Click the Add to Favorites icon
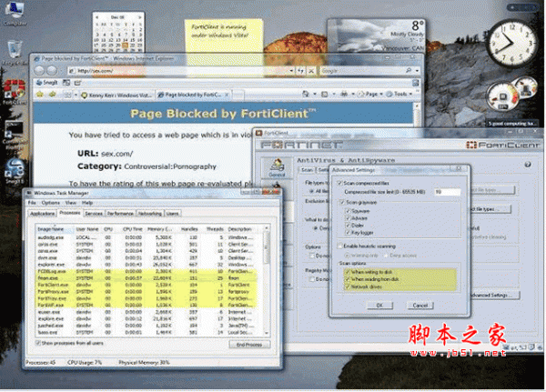Screen dimensions: 546x392 click(x=53, y=95)
